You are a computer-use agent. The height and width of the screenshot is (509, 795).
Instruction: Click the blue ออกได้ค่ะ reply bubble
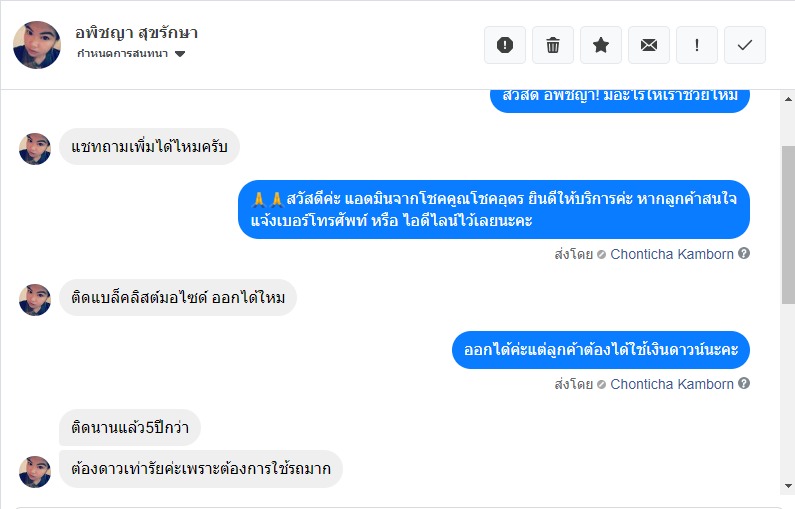pos(600,350)
